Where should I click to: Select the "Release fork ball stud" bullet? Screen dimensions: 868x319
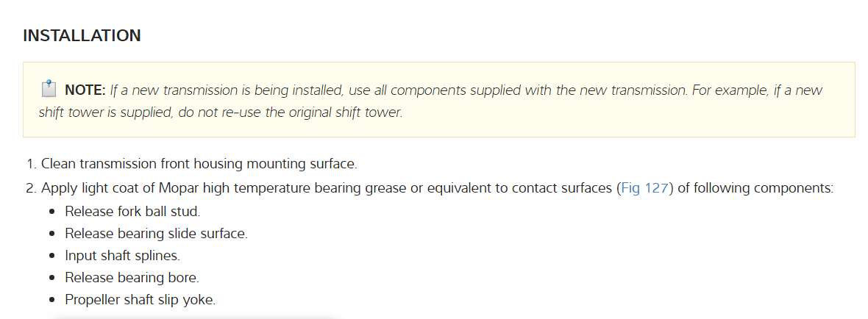(132, 212)
